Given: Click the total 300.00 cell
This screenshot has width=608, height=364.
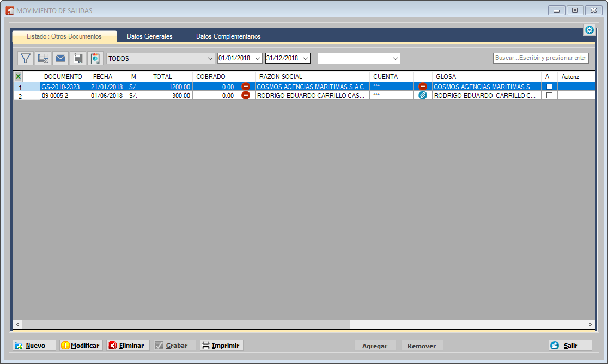Looking at the screenshot, I should pos(171,95).
